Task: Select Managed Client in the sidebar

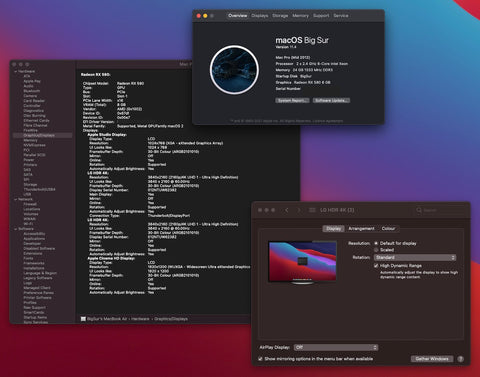Action: [37, 288]
